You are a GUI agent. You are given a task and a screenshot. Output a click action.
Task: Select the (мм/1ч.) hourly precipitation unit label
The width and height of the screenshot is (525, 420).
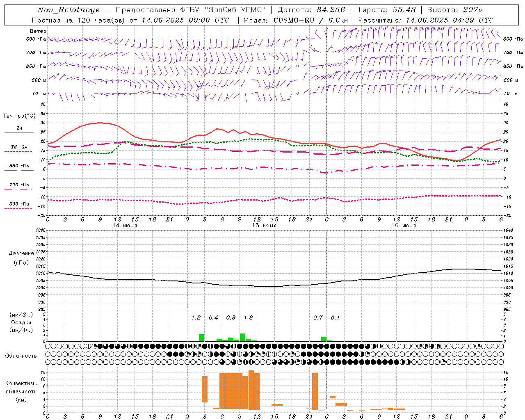tap(21, 330)
